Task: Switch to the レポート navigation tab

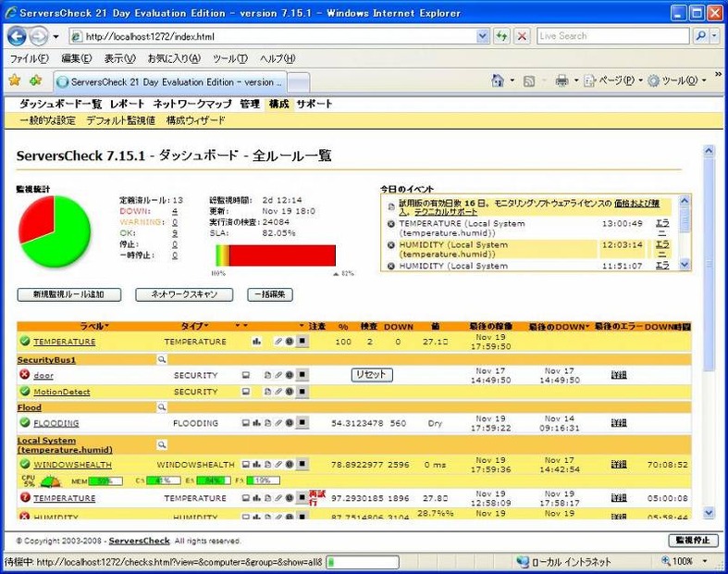Action: pyautogui.click(x=128, y=104)
